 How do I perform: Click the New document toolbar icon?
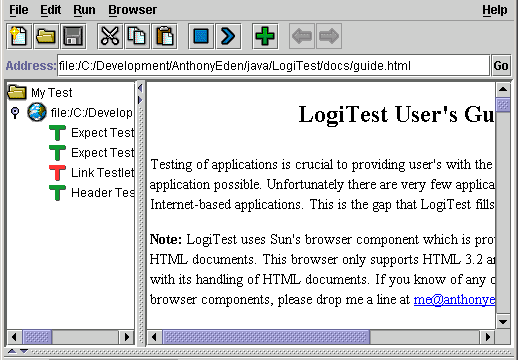(19, 36)
